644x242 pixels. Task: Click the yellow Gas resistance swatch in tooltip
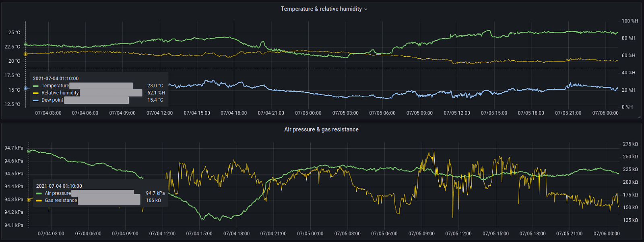pyautogui.click(x=39, y=201)
